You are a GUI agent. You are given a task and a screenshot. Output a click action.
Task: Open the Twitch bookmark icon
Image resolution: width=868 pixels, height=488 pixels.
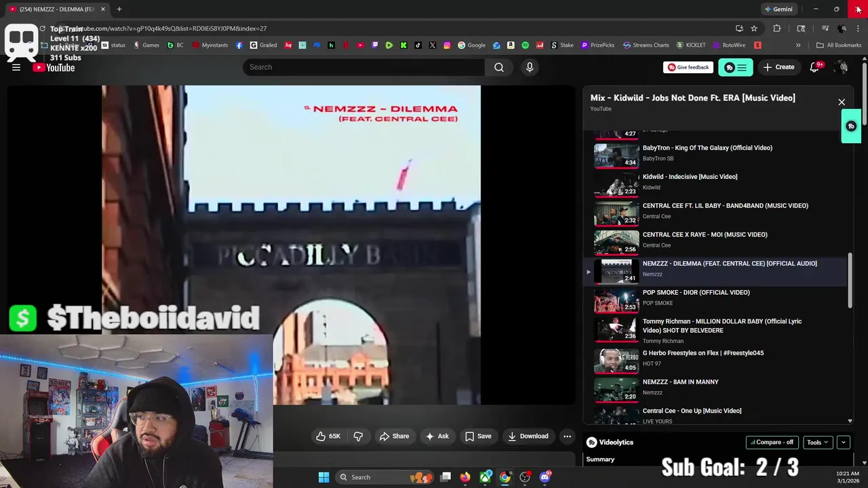(x=375, y=45)
